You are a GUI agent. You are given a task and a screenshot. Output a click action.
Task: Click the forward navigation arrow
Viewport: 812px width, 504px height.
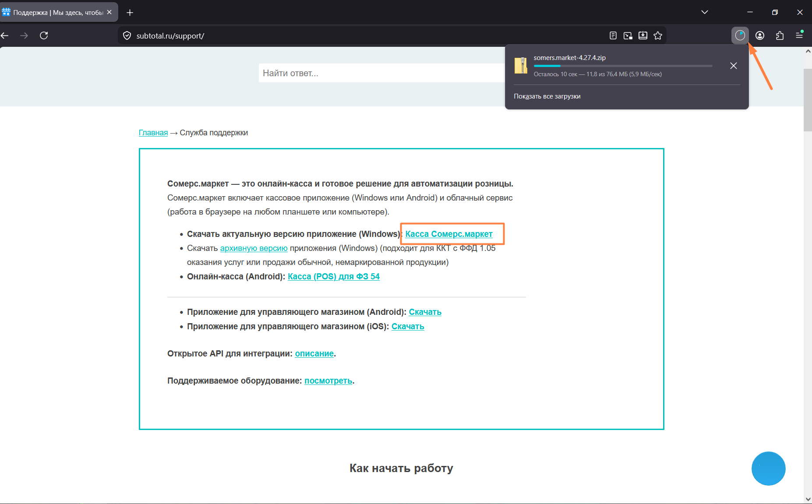pos(24,35)
